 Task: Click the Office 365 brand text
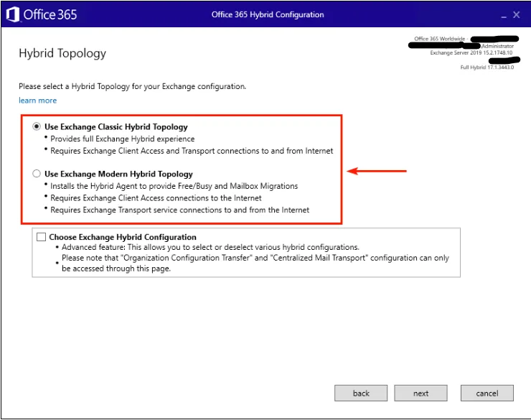pos(50,14)
